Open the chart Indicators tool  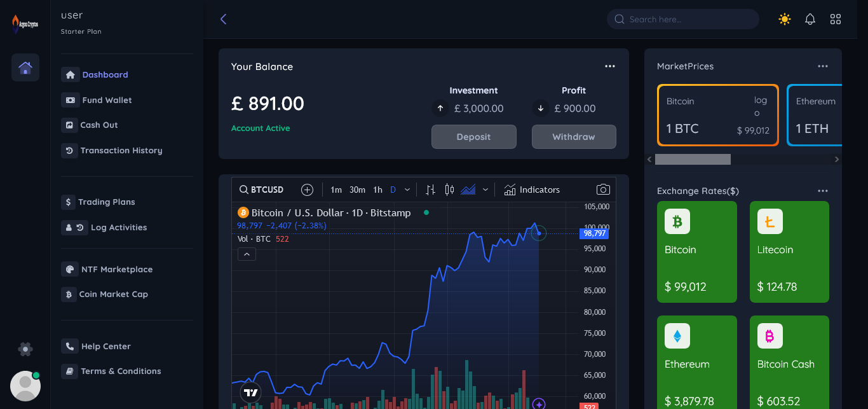point(532,190)
